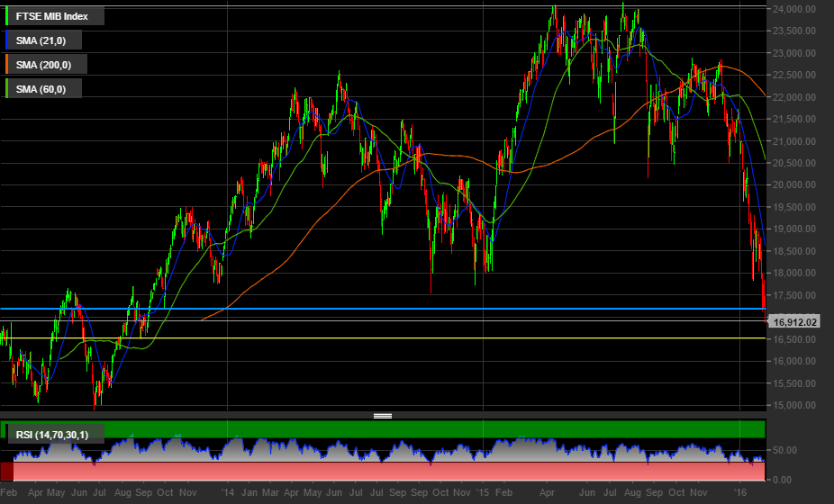
Task: Select the blue horizontal support line
Action: click(x=360, y=309)
